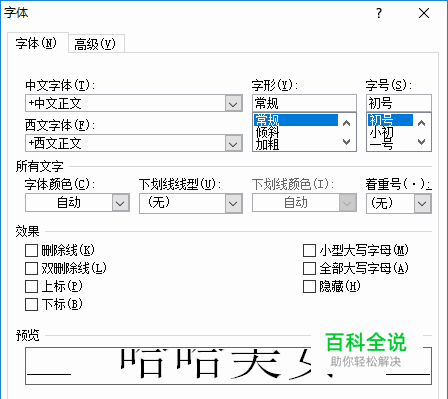Select 倾斜 in the 字形 list
Image resolution: width=448 pixels, height=399 pixels.
coord(296,132)
